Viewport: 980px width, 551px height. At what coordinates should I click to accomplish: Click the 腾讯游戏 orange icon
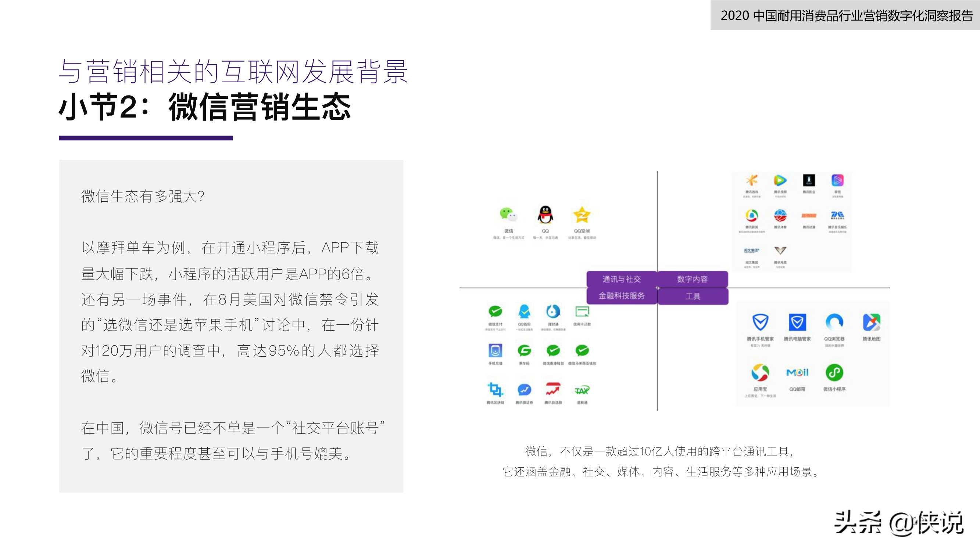[x=752, y=180]
